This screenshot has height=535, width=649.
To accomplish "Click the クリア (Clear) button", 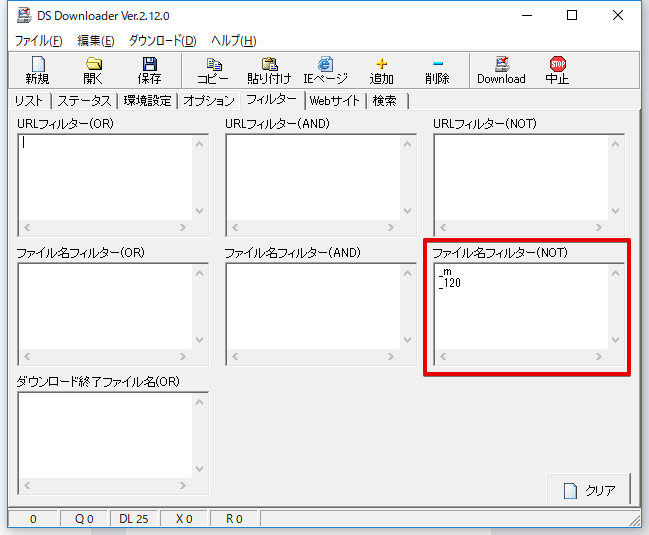I will (589, 490).
